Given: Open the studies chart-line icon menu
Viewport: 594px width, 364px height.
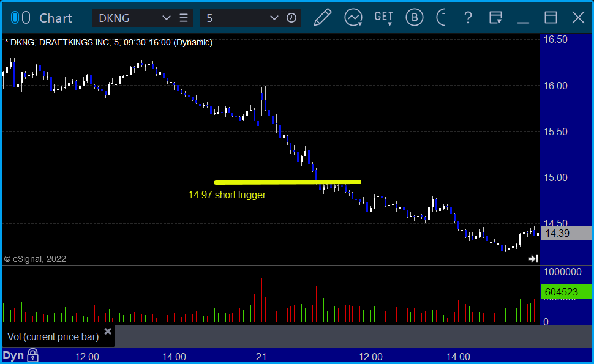Looking at the screenshot, I should [353, 17].
